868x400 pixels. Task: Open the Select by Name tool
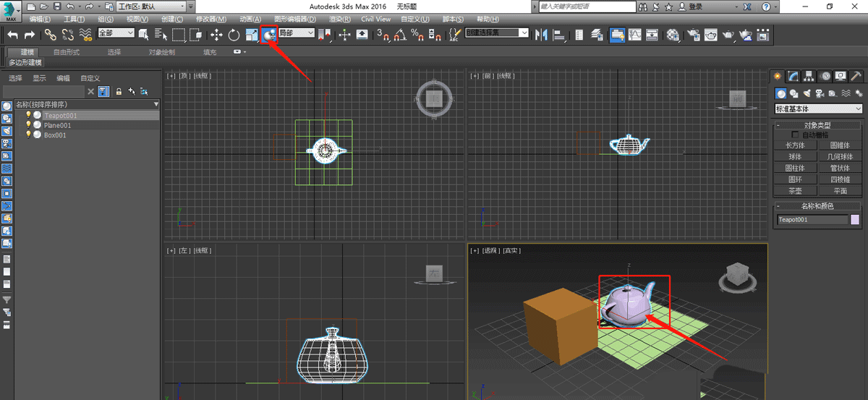point(161,34)
